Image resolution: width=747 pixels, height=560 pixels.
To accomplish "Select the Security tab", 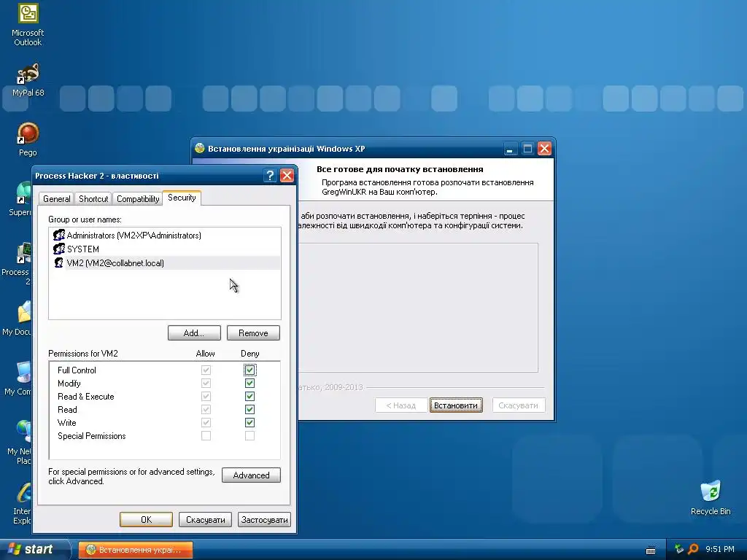I will 182,198.
